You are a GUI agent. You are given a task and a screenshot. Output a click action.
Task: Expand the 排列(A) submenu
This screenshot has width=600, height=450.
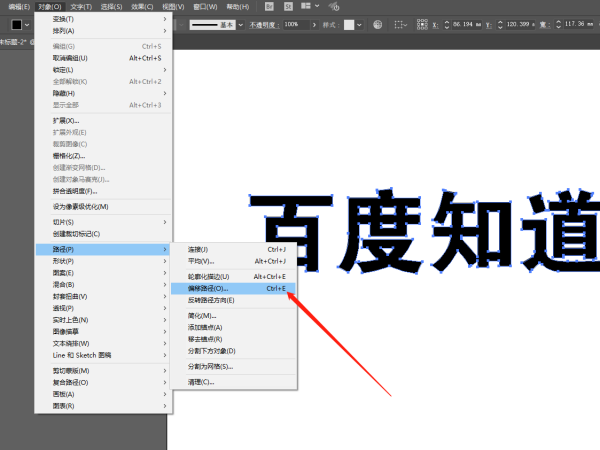tap(103, 31)
